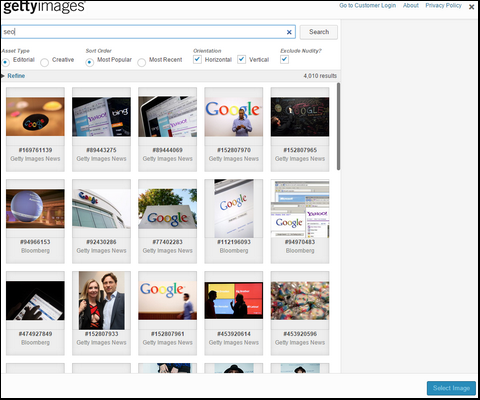Close the Getty Images dialog
480x400 pixels.
tap(471, 7)
